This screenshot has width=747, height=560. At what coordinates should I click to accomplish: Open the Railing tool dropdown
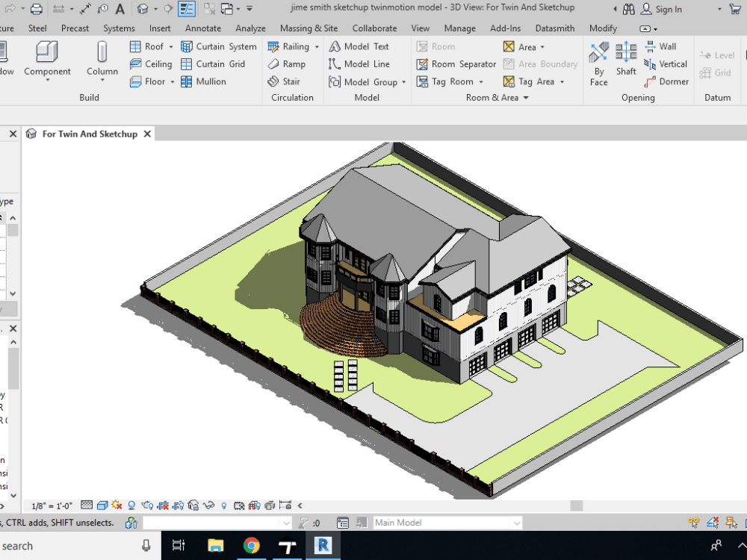click(x=315, y=46)
